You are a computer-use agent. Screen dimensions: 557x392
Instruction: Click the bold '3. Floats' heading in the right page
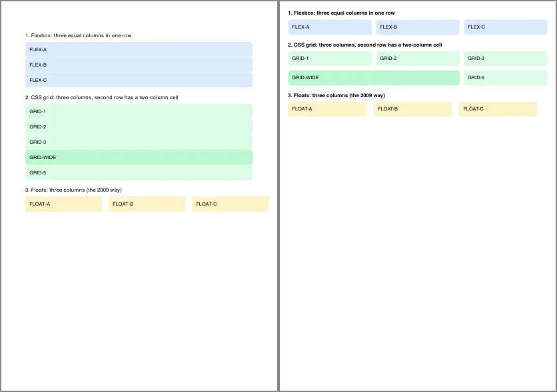336,95
